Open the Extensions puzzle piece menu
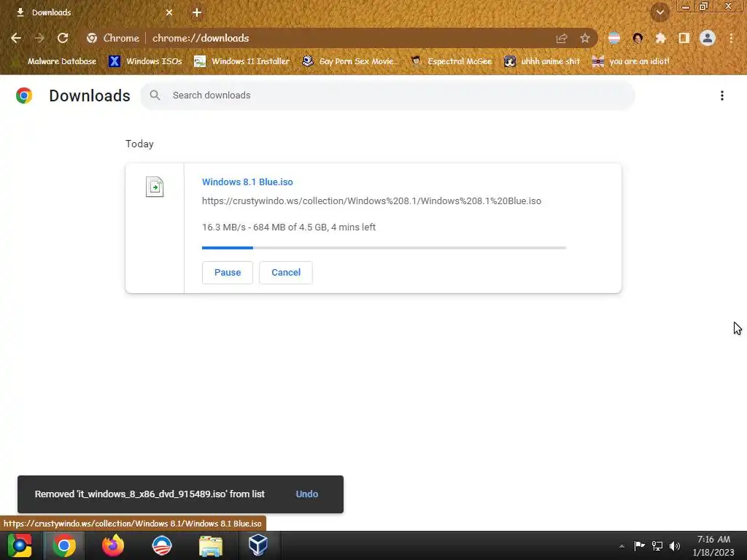Image resolution: width=747 pixels, height=560 pixels. coord(660,38)
